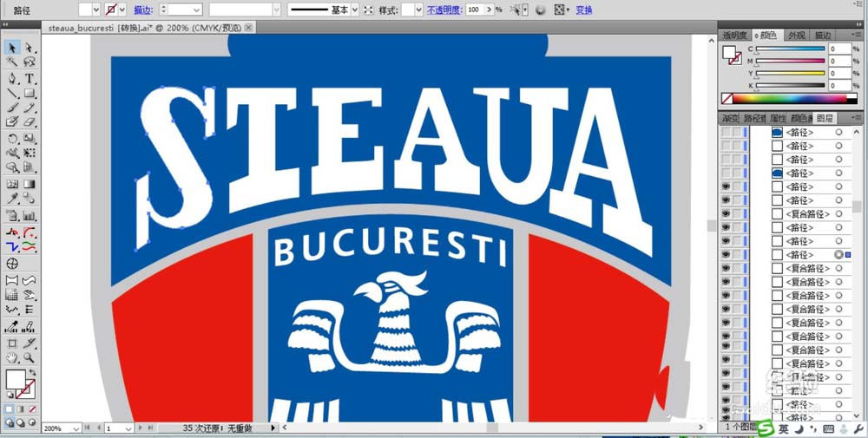Click the opacity value input field

tap(475, 10)
